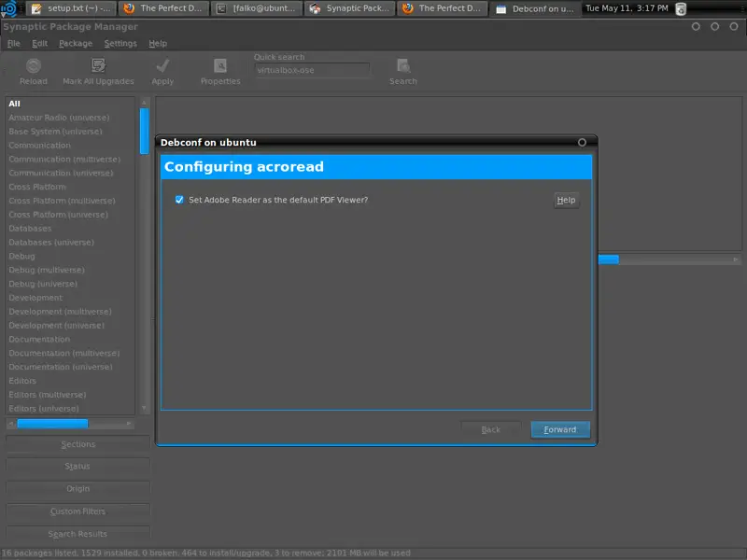Select Base System (universe) category
747x560 pixels.
coord(71,131)
